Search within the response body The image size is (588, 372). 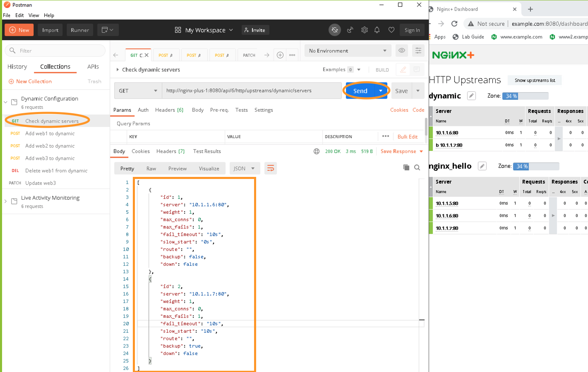click(x=417, y=167)
